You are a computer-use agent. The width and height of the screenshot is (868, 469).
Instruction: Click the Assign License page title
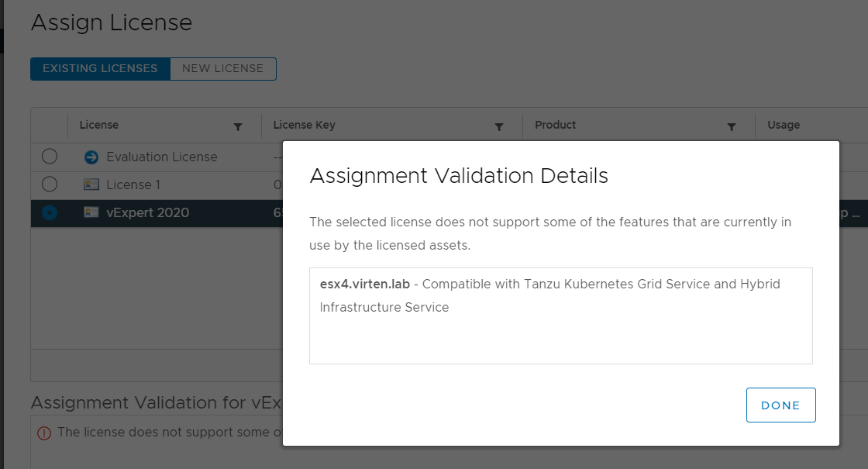pos(112,22)
